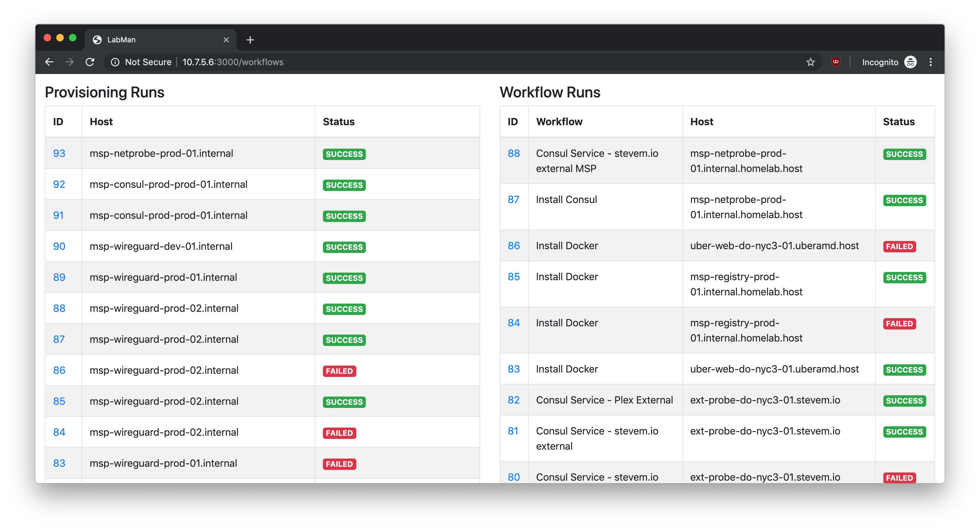This screenshot has width=980, height=530.
Task: Open workflow run 84 link
Action: coord(514,323)
